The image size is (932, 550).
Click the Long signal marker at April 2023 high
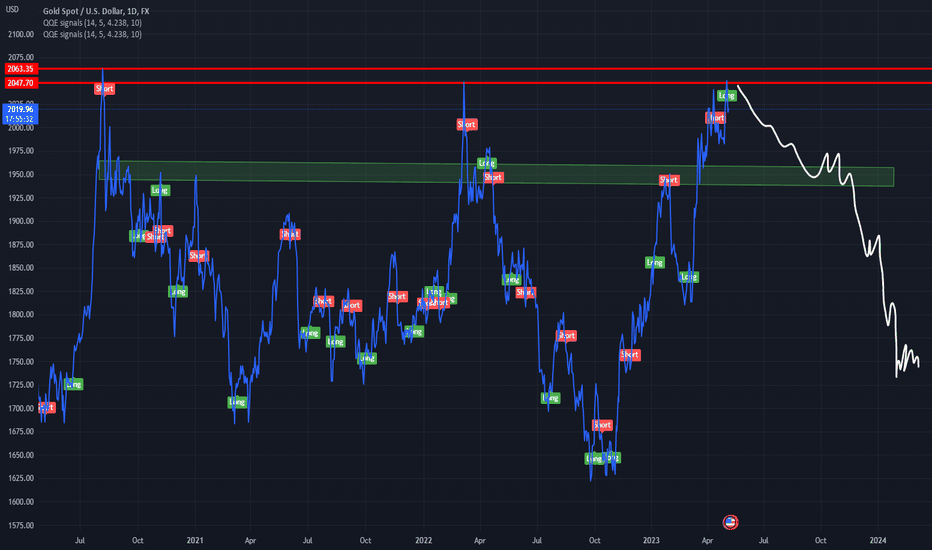pos(727,96)
